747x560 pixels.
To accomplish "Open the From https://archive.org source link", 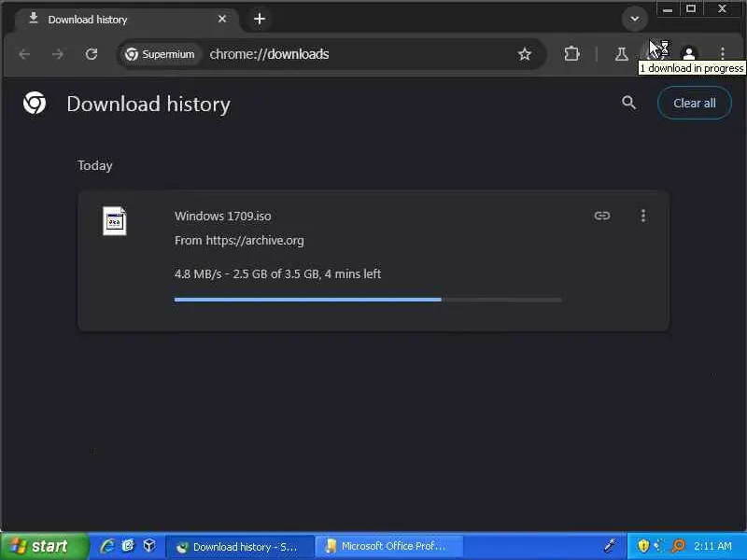I will (239, 241).
